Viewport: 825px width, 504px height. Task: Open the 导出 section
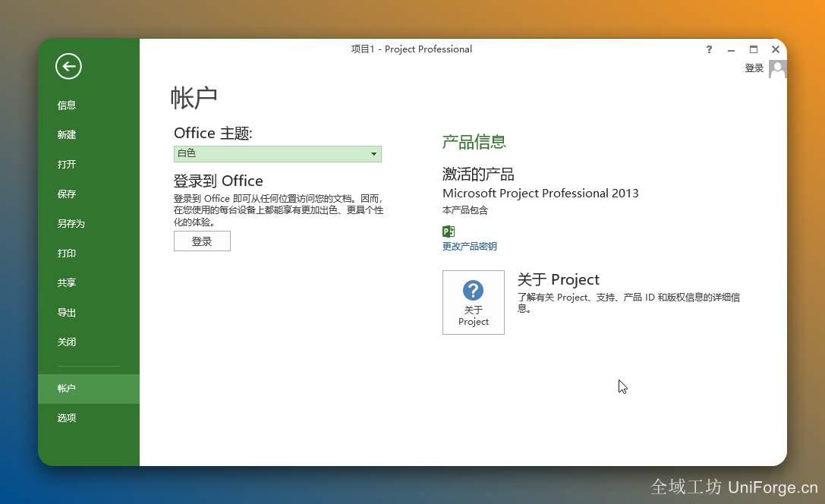(x=67, y=313)
